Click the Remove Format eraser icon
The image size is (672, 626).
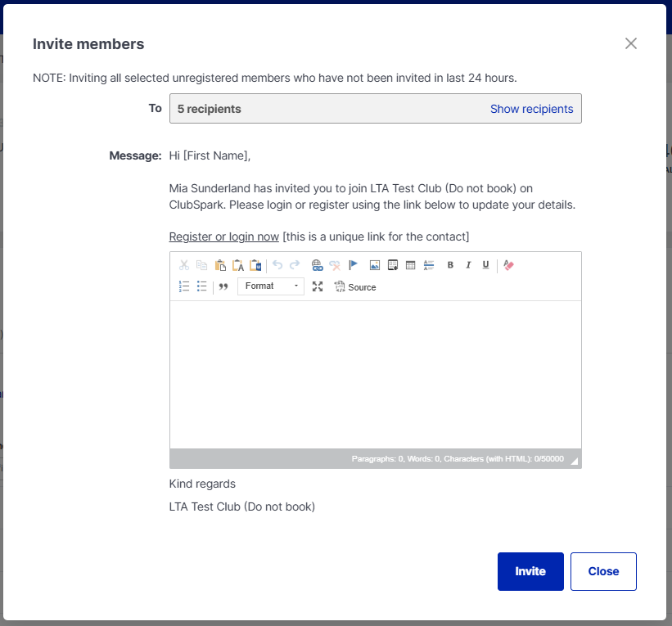[x=508, y=265]
